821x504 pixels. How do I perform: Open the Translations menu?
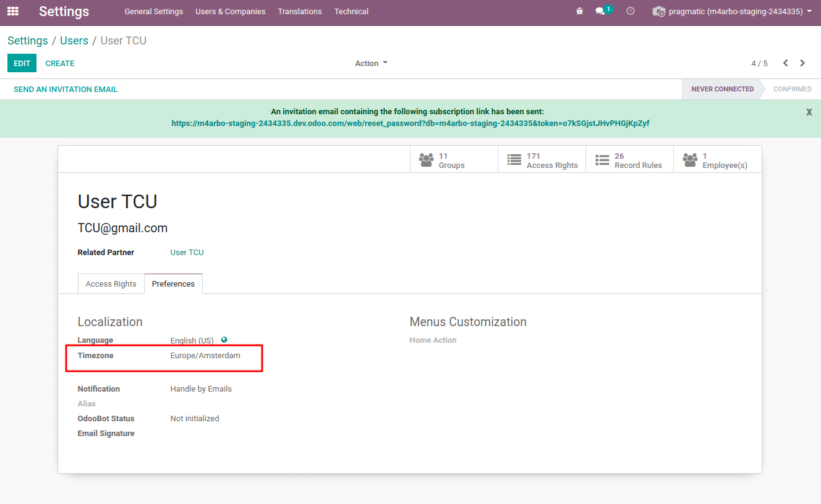pyautogui.click(x=300, y=11)
